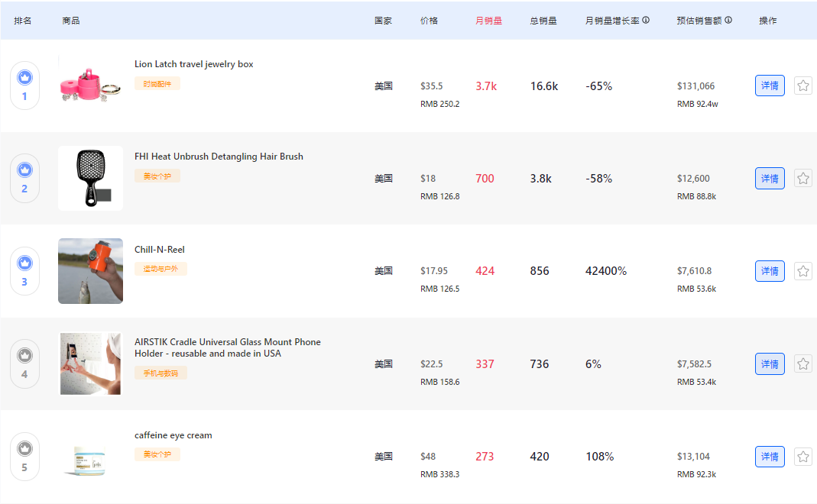Screen dimensions: 817x504
Task: Click FHI Heat Unbrush brush image
Action: pyautogui.click(x=90, y=178)
